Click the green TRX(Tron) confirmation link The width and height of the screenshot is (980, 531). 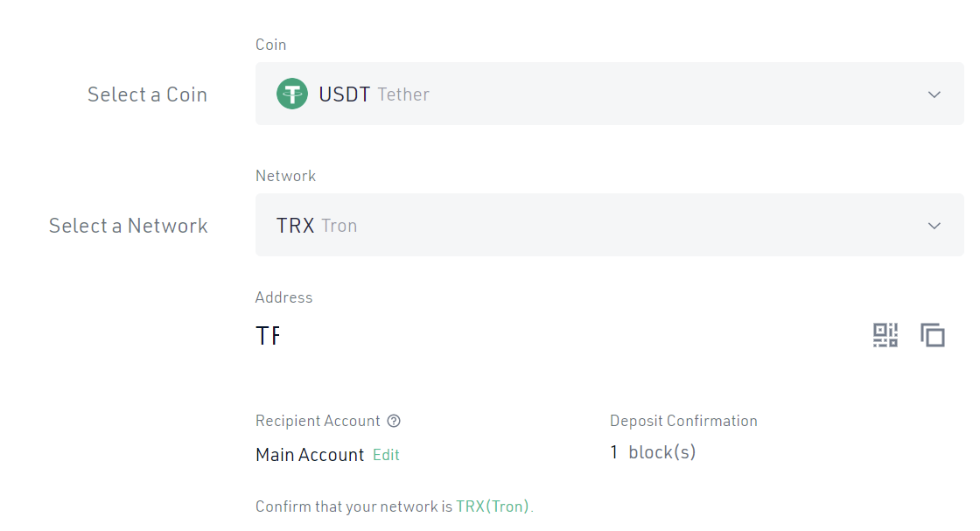pos(493,507)
